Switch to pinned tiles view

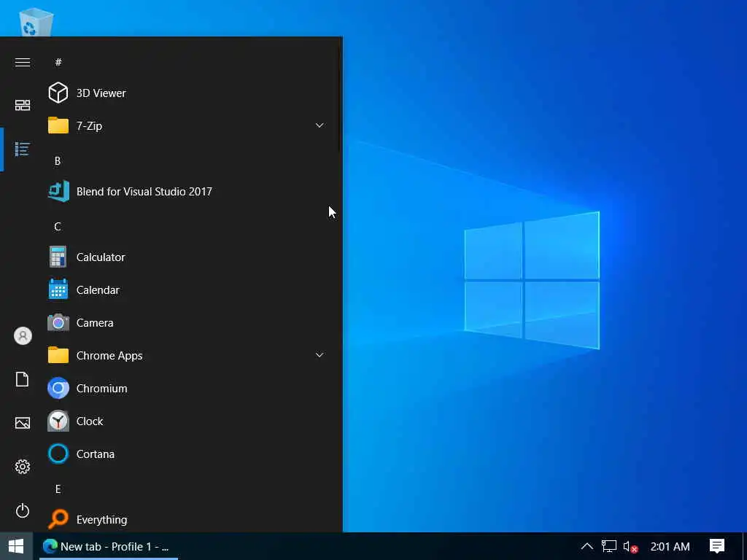point(23,105)
